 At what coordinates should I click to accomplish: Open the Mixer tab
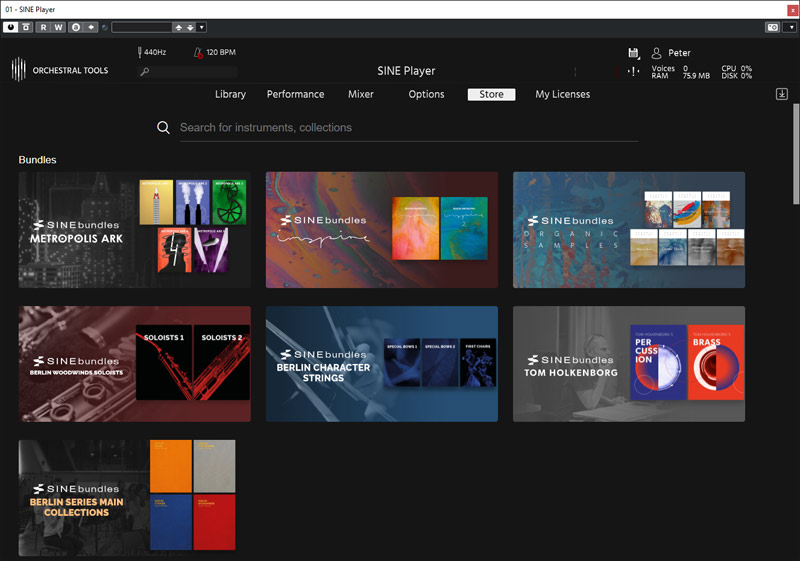point(360,94)
